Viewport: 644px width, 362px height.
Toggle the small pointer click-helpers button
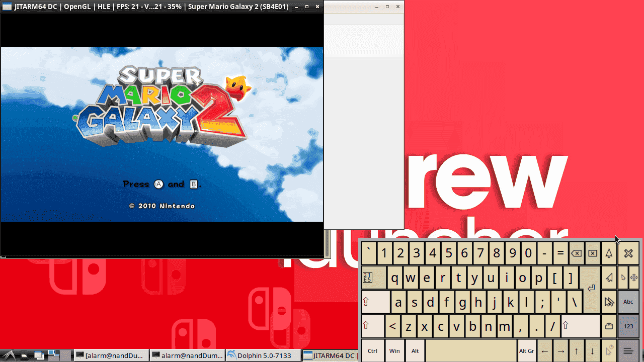tap(623, 278)
